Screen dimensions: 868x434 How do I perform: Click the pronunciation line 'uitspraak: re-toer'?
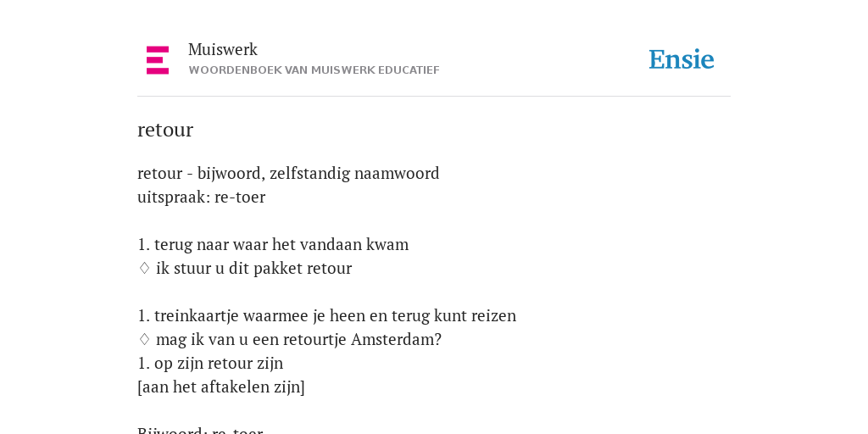pyautogui.click(x=202, y=197)
